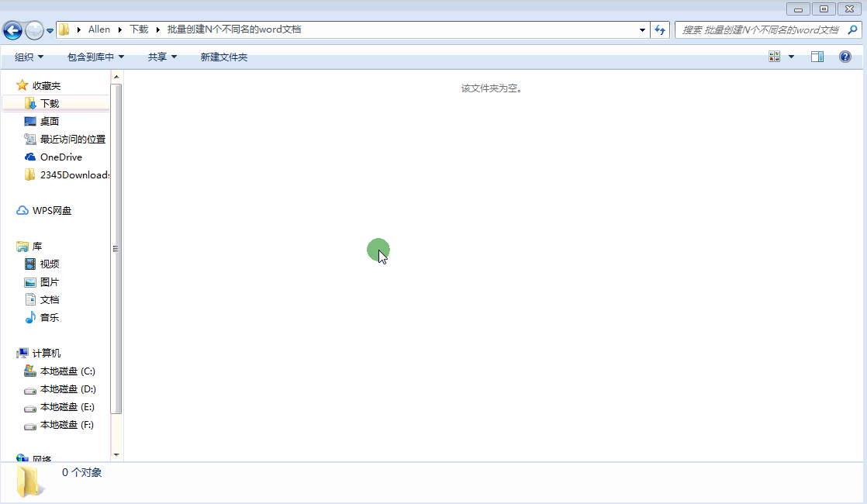Open the 文档 library
867x504 pixels.
tap(49, 299)
